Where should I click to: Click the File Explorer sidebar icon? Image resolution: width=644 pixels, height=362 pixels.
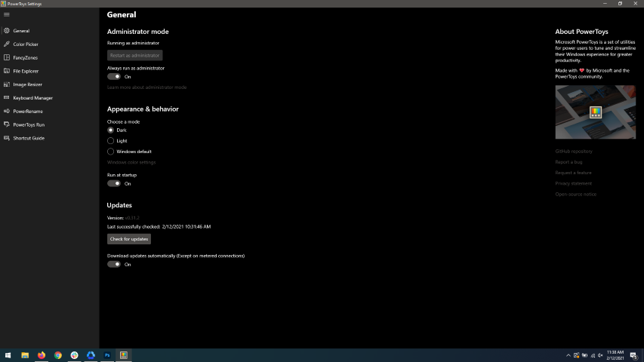tap(7, 71)
